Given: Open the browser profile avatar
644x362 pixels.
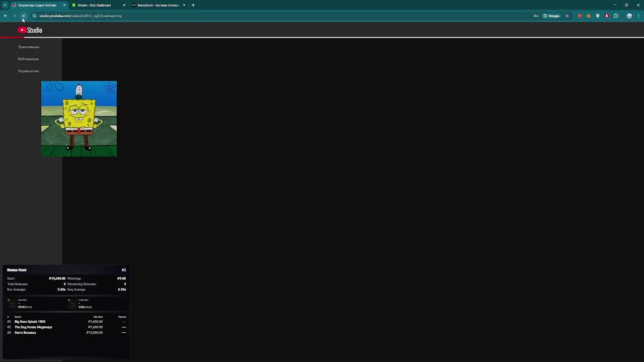Looking at the screenshot, I should (x=629, y=16).
